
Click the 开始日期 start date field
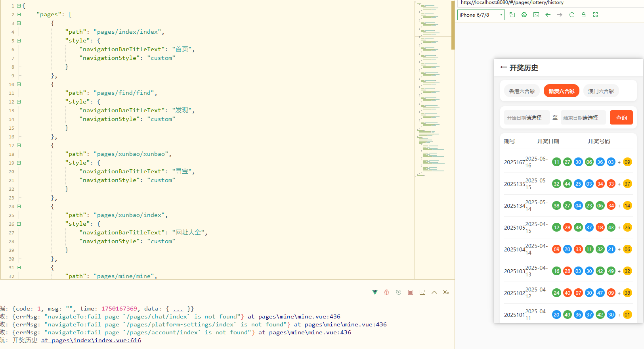[526, 118]
